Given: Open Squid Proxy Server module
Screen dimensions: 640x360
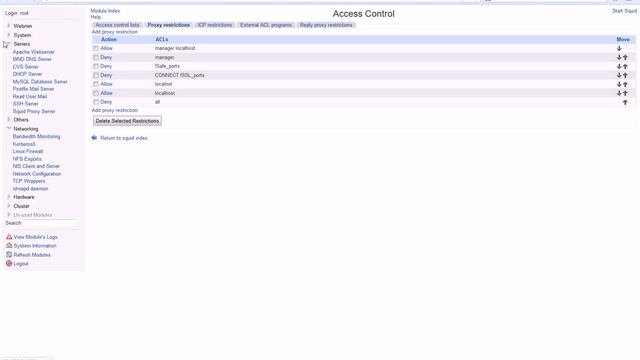Looking at the screenshot, I should tap(34, 111).
